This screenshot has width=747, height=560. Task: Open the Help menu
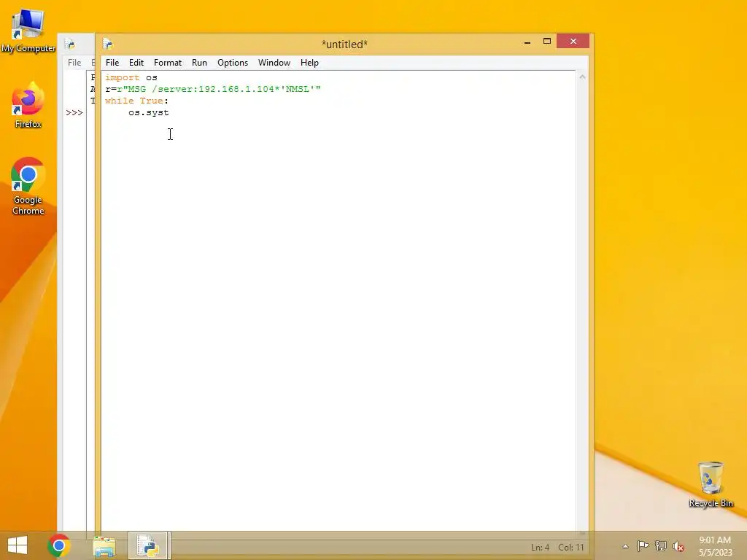[x=309, y=63]
